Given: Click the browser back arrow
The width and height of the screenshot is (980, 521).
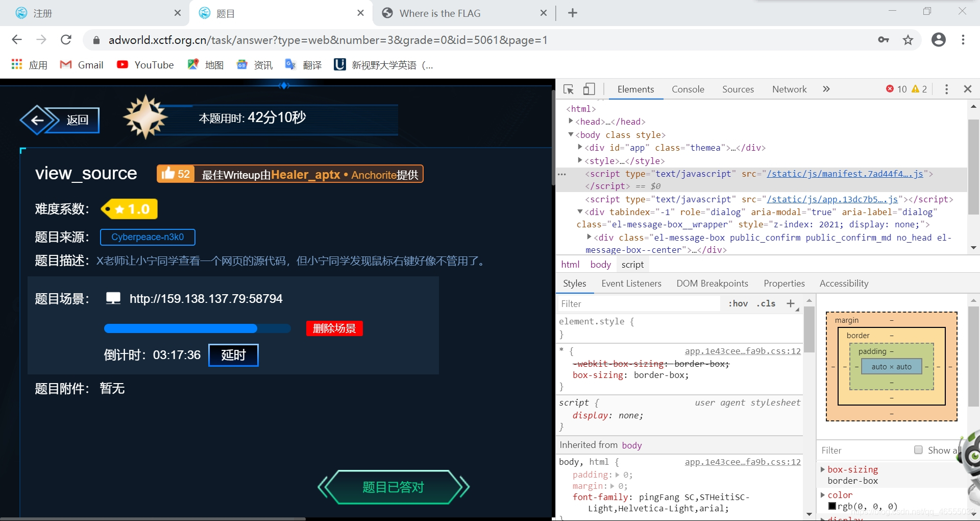Looking at the screenshot, I should [x=17, y=40].
